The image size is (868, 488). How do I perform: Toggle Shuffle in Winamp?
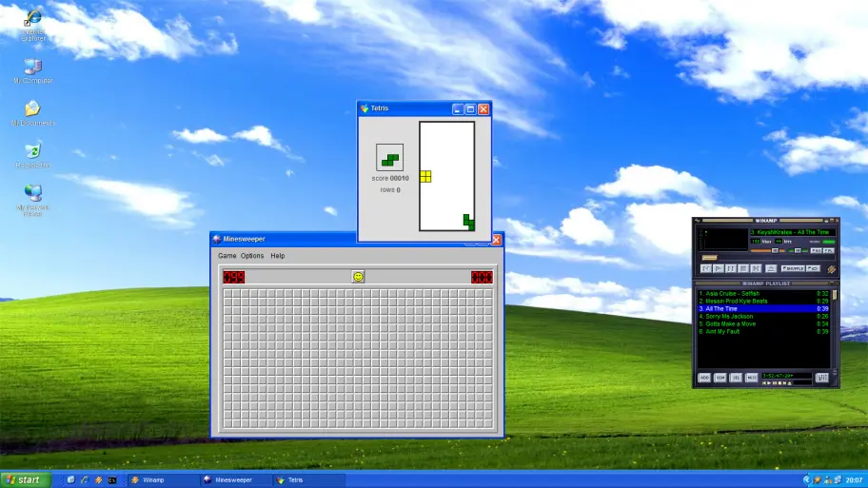(793, 268)
